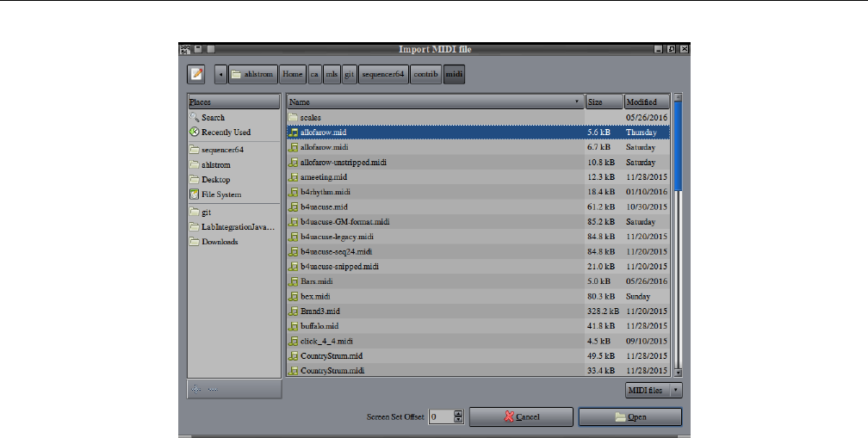Go to the Home path segment
The image size is (868, 438).
click(292, 74)
